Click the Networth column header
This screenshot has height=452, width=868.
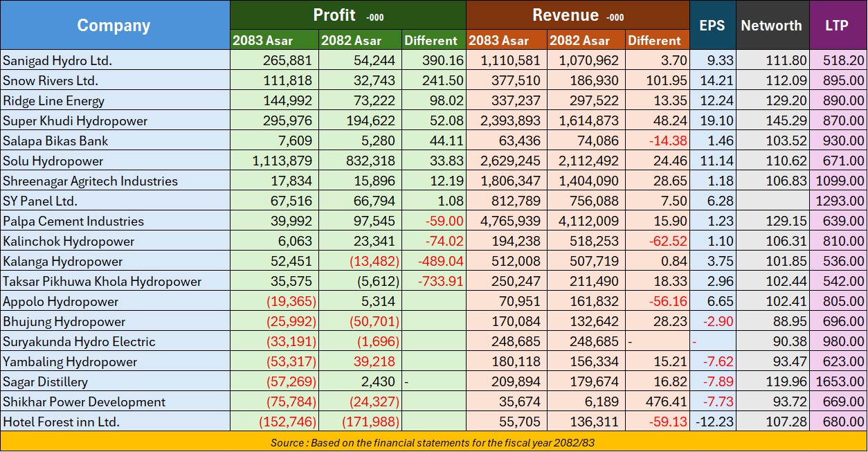pyautogui.click(x=772, y=25)
